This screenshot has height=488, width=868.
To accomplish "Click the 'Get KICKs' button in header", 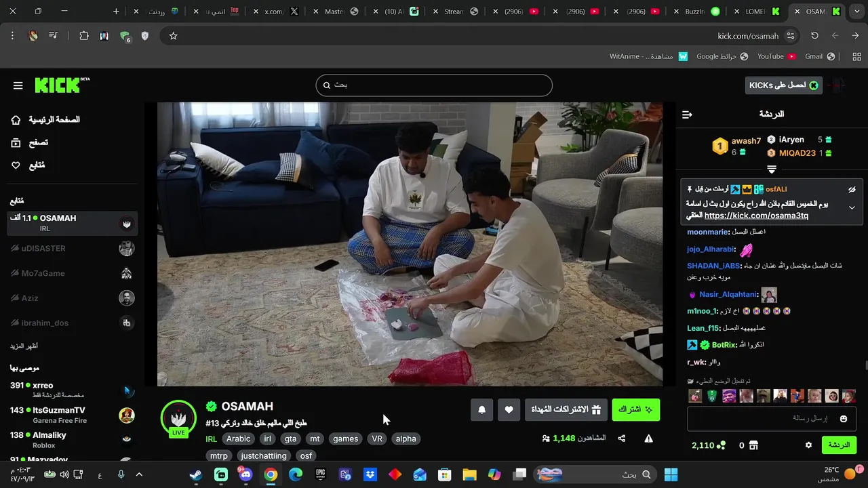I will coord(784,85).
